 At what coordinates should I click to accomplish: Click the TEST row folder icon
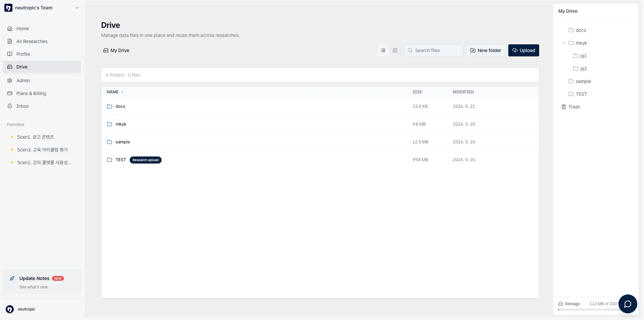point(110,160)
